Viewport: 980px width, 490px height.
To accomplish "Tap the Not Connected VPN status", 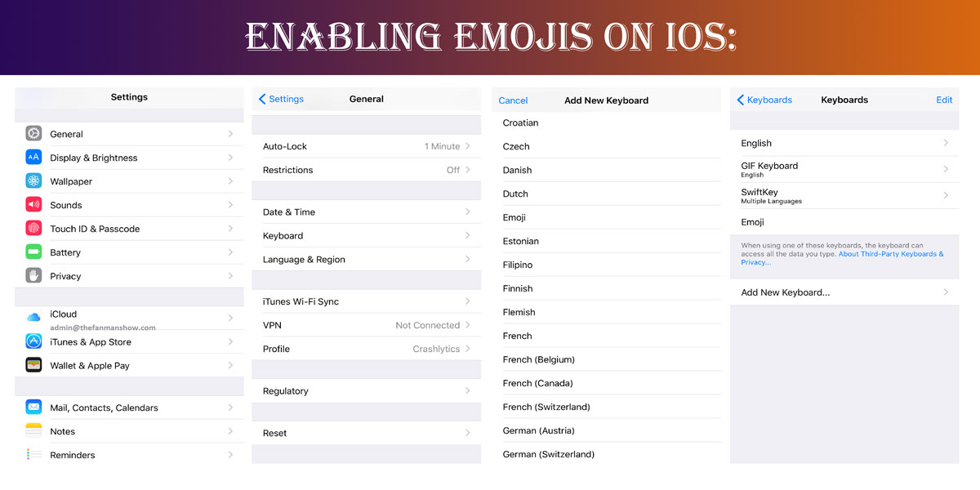I will pos(427,325).
